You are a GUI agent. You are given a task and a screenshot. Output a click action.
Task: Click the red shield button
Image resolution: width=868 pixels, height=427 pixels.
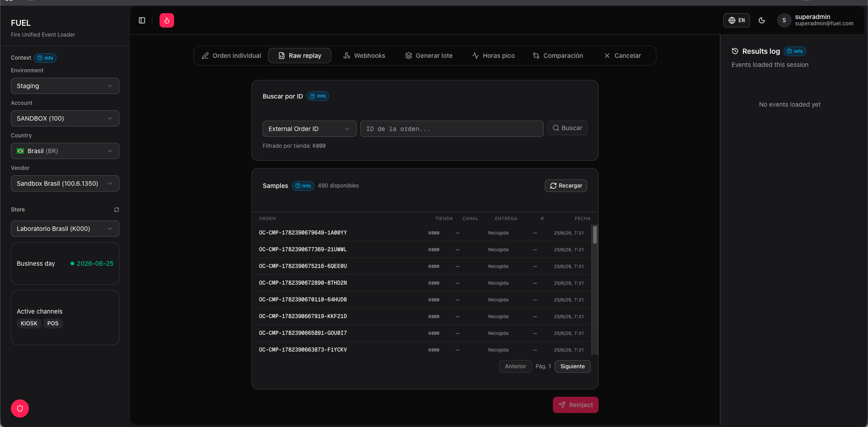tap(20, 408)
